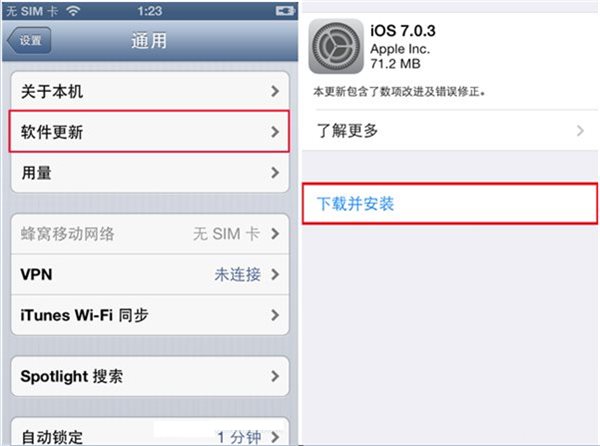Open Spotlight 搜索 settings

pyautogui.click(x=150, y=376)
